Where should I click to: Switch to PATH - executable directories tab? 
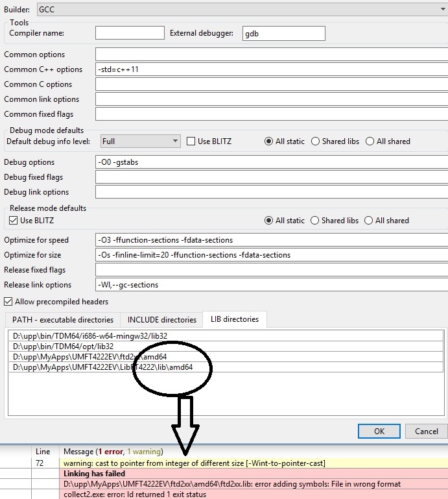coord(63,320)
